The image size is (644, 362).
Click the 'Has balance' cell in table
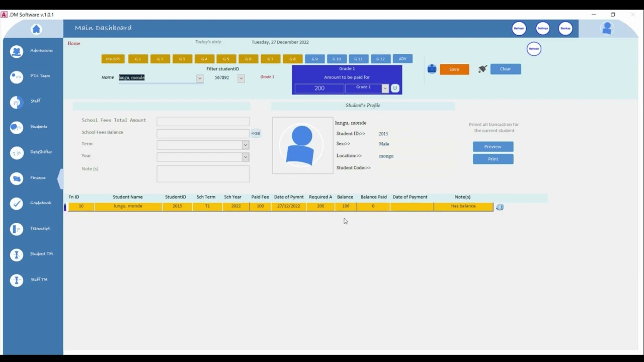[463, 206]
